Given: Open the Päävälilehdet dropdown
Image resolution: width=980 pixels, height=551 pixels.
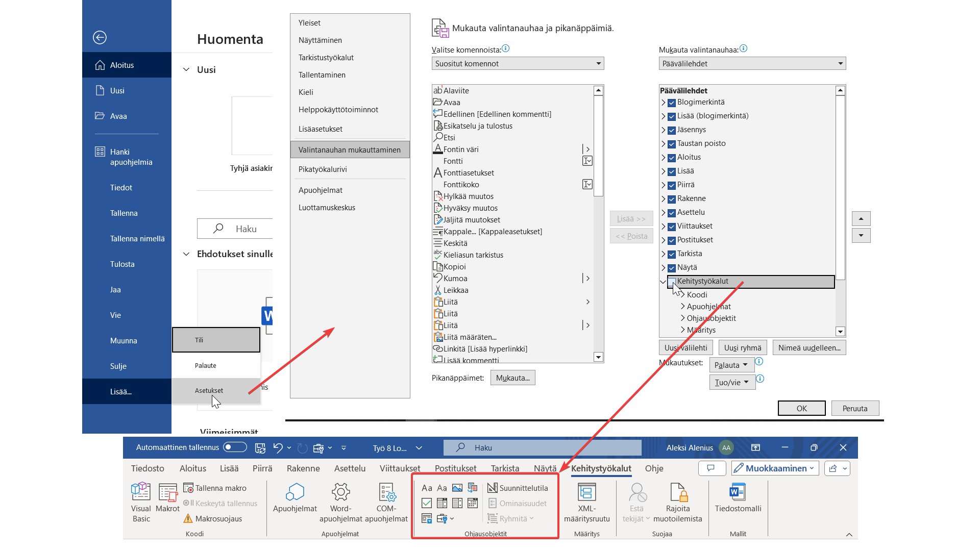Looking at the screenshot, I should tap(752, 63).
